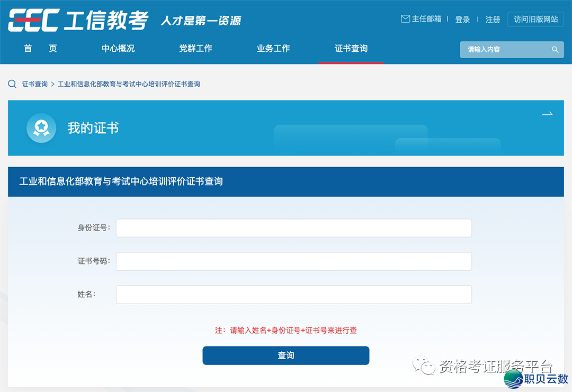Click the arrow icon at banner top right
This screenshot has width=572, height=392.
click(547, 114)
